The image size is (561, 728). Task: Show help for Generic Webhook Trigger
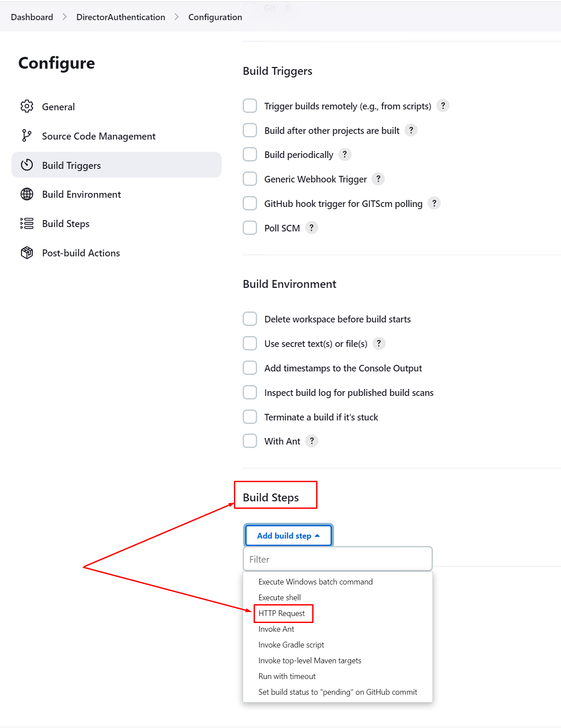[x=378, y=178]
